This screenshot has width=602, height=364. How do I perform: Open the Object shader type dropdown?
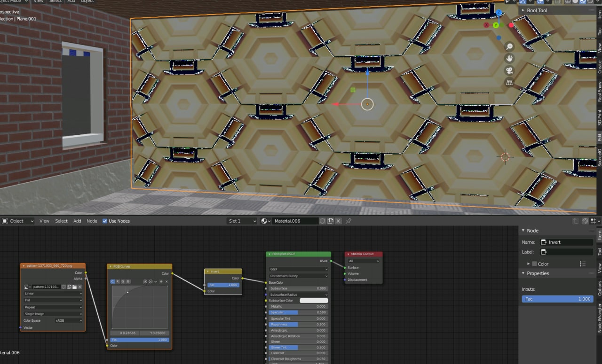[x=18, y=221]
